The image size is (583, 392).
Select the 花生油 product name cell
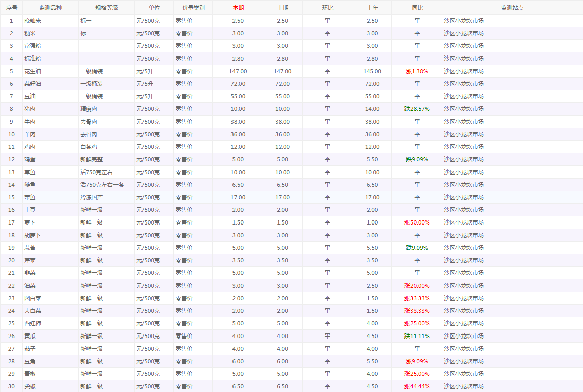point(33,71)
